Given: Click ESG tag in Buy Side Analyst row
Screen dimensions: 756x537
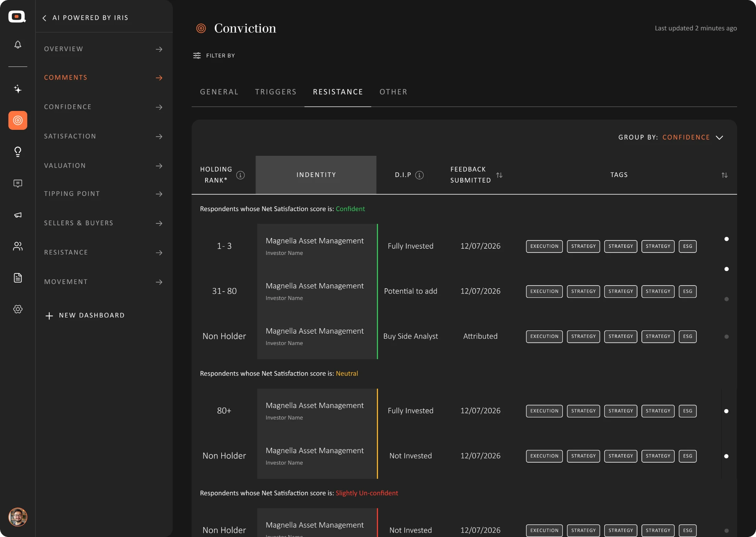Looking at the screenshot, I should click(x=687, y=337).
